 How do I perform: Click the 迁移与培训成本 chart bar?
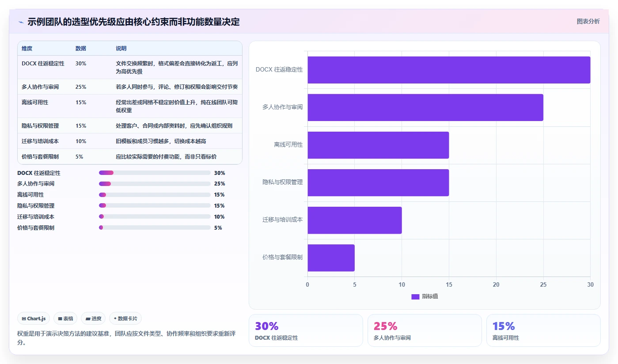[355, 220]
